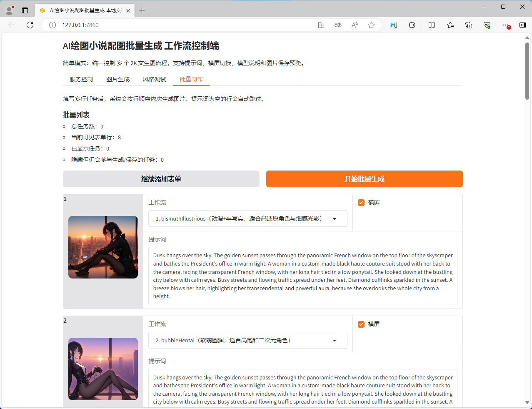Refresh the page in the browser
Image resolution: width=532 pixels, height=409 pixels.
tap(30, 25)
